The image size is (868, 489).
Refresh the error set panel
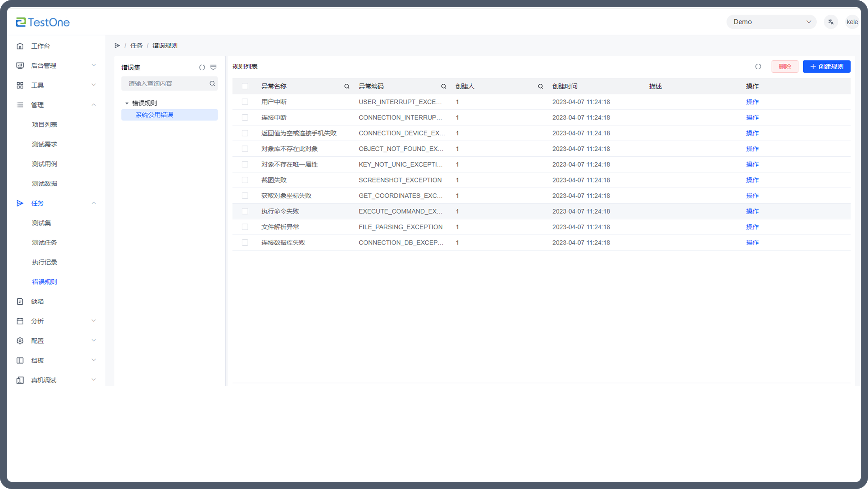[202, 67]
